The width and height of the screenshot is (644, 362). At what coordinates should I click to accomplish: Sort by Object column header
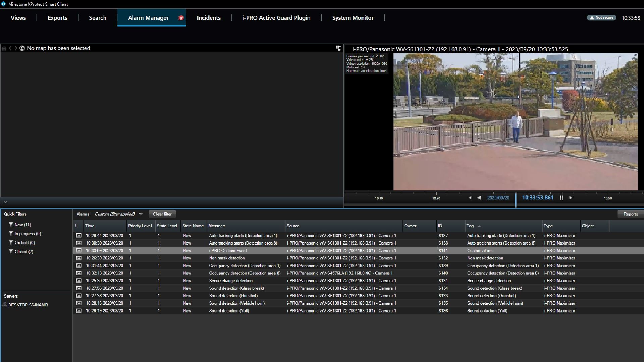(x=594, y=226)
